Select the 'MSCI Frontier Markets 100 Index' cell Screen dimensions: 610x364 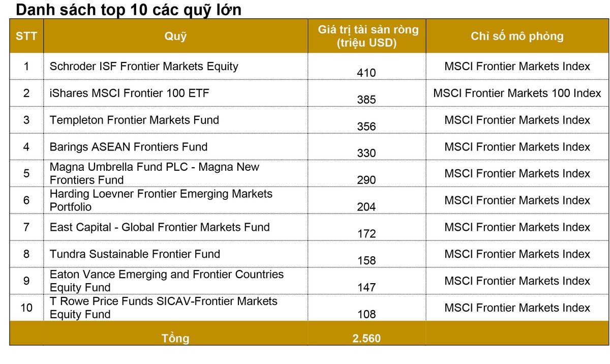coord(517,94)
